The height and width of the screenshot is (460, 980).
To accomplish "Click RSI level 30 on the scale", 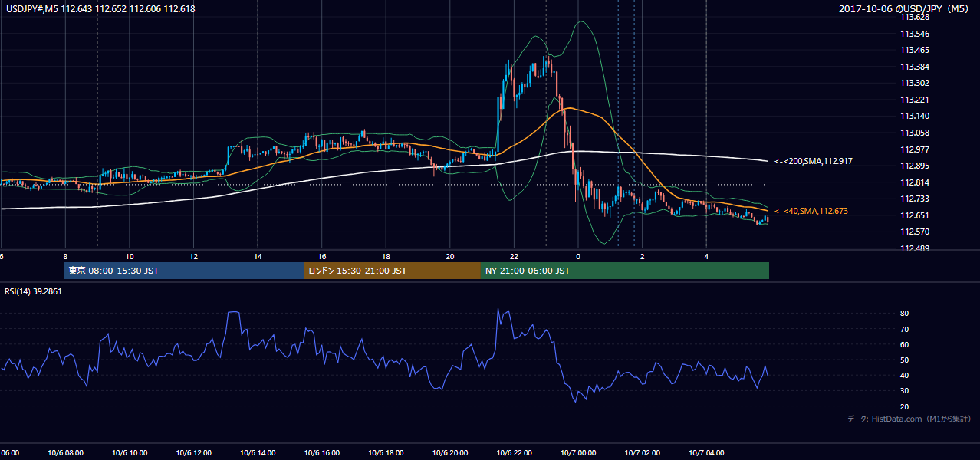I will (905, 391).
